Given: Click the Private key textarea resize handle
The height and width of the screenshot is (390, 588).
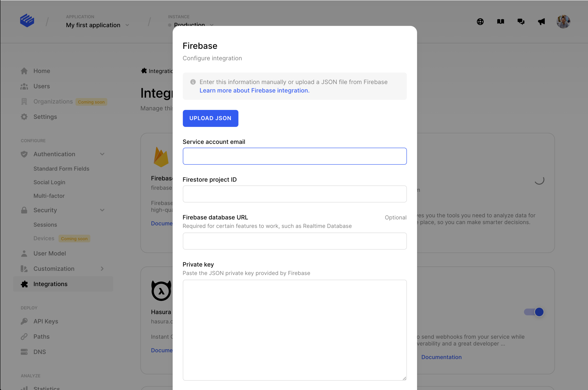Looking at the screenshot, I should 404,378.
